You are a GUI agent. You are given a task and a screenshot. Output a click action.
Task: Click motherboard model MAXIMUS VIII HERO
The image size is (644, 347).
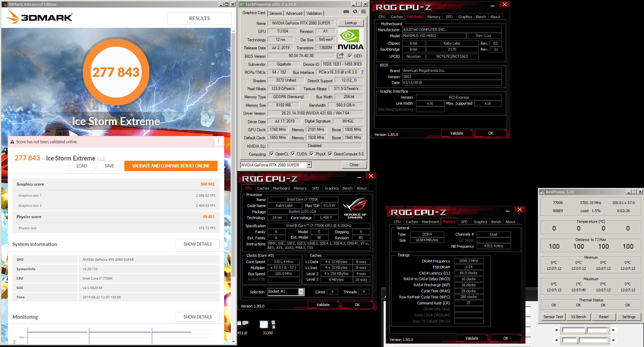click(434, 36)
